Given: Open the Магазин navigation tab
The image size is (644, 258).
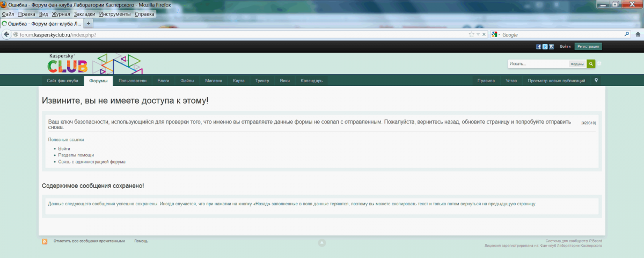Looking at the screenshot, I should click(x=213, y=81).
